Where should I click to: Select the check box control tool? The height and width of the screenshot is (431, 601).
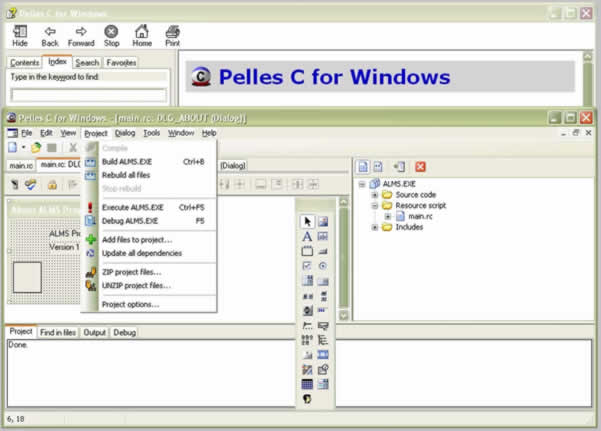307,266
